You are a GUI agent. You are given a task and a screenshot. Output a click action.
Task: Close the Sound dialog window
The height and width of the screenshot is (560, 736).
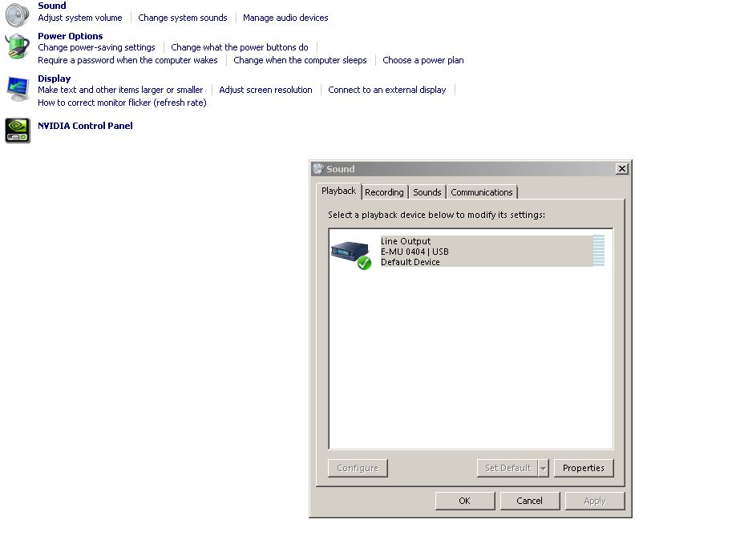tap(621, 169)
